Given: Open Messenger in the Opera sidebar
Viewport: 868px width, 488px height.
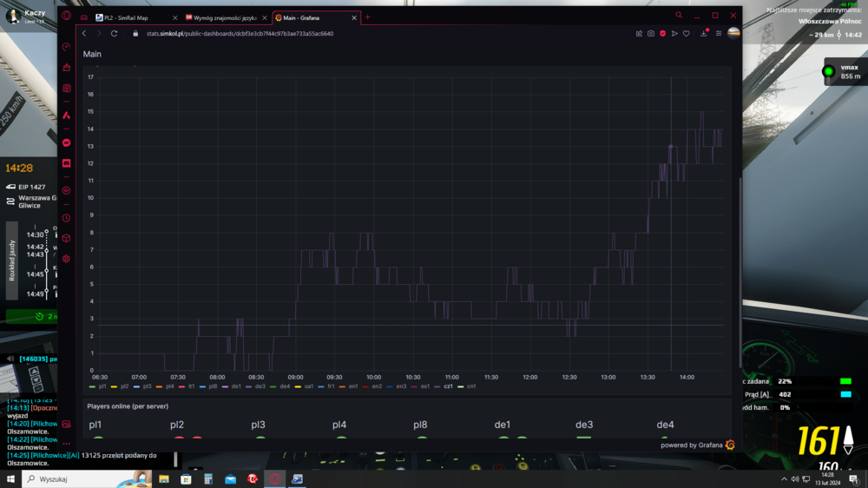Looking at the screenshot, I should point(66,143).
